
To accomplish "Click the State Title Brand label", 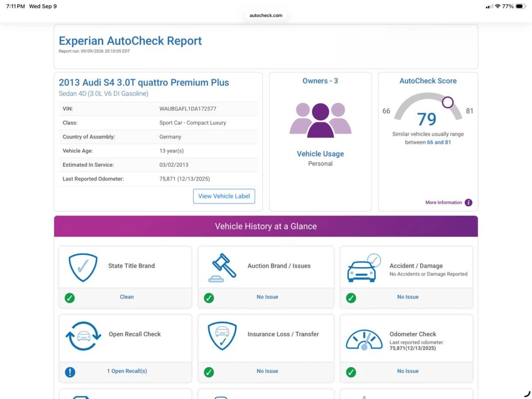I will [131, 266].
